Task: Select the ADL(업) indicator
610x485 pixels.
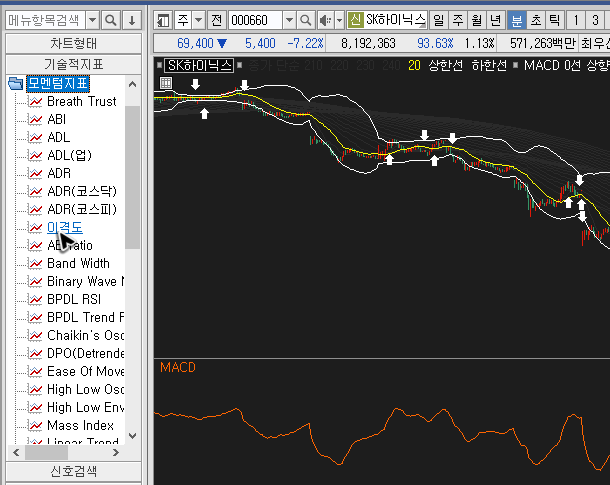Action: [x=69, y=155]
